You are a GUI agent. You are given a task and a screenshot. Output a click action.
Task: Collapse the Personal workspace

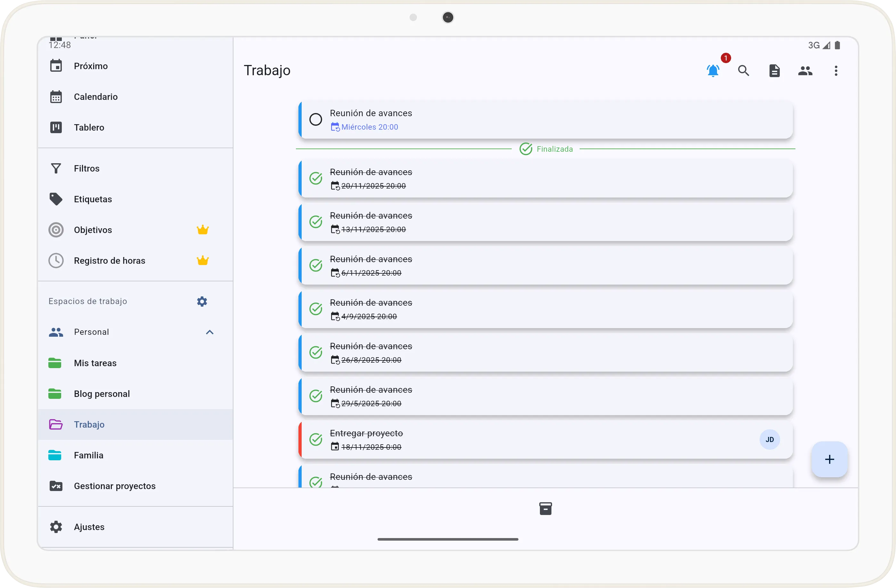point(209,332)
